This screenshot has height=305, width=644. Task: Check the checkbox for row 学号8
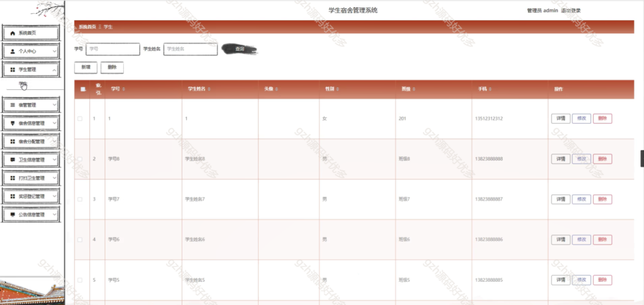coord(80,159)
